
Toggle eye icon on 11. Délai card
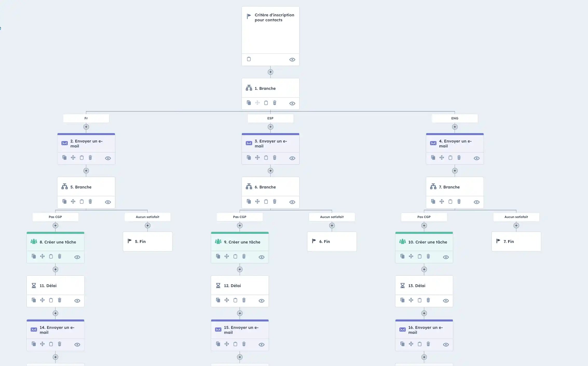[x=77, y=301]
